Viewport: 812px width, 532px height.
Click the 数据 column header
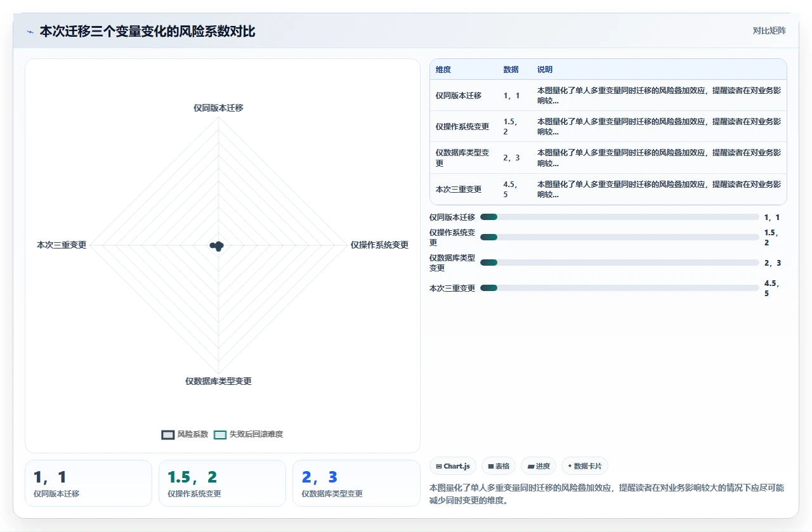[x=511, y=70]
